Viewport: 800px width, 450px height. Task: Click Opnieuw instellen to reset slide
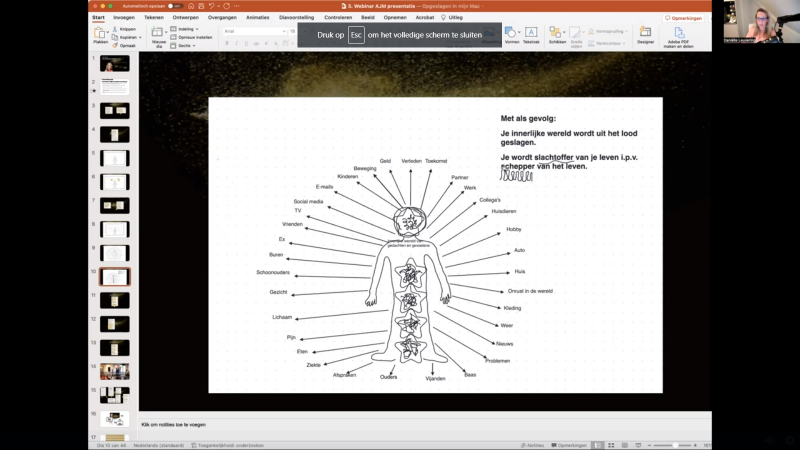(x=192, y=37)
